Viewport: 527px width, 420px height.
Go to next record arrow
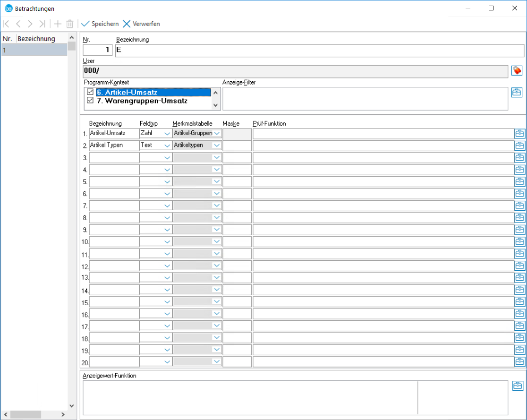coord(30,24)
